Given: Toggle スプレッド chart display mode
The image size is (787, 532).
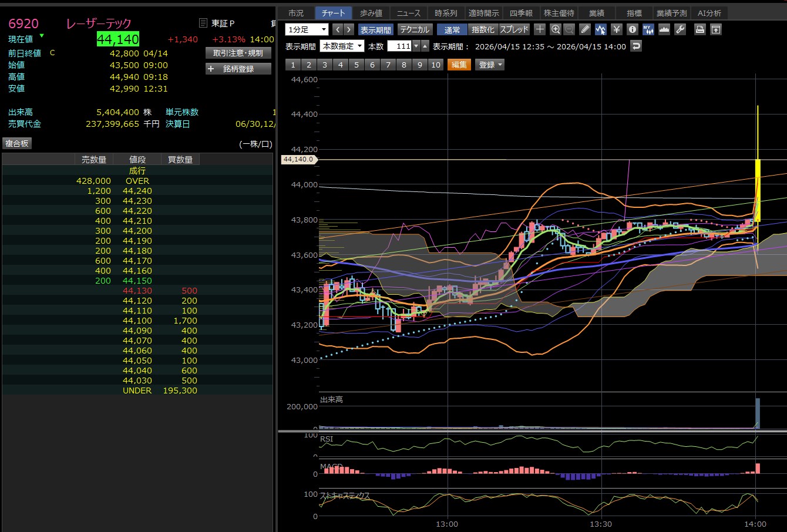Looking at the screenshot, I should pyautogui.click(x=514, y=29).
